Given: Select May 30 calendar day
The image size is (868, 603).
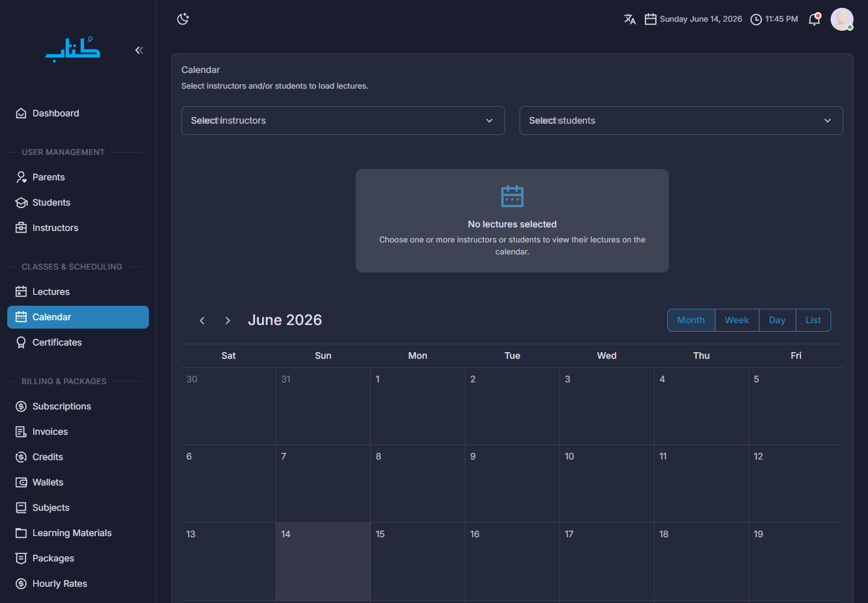Looking at the screenshot, I should [228, 406].
